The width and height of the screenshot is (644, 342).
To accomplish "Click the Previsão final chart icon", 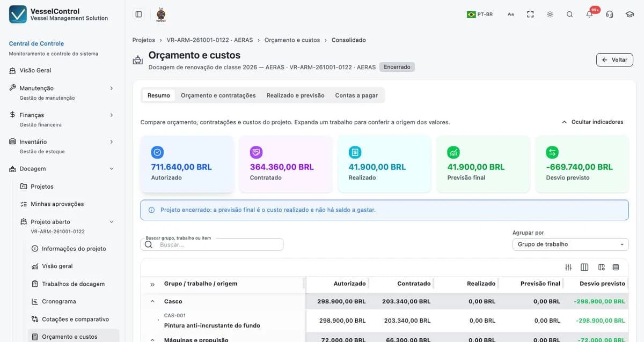I will point(453,152).
